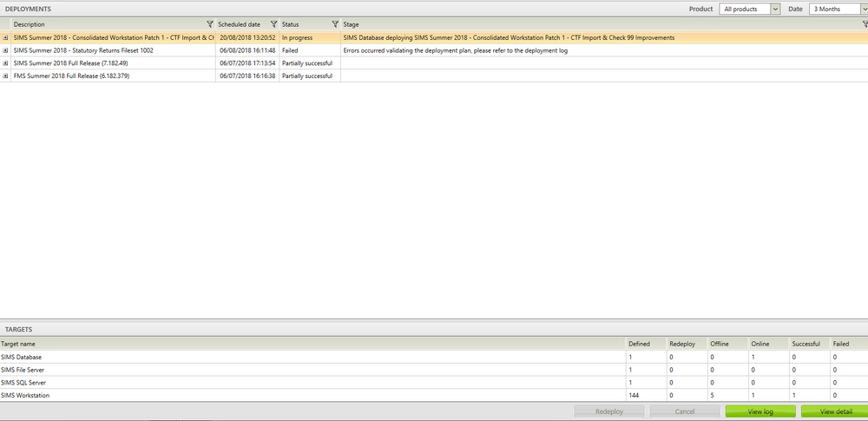This screenshot has height=421, width=868.
Task: Click the 'SIMS Database deploying' stage text
Action: pos(509,37)
